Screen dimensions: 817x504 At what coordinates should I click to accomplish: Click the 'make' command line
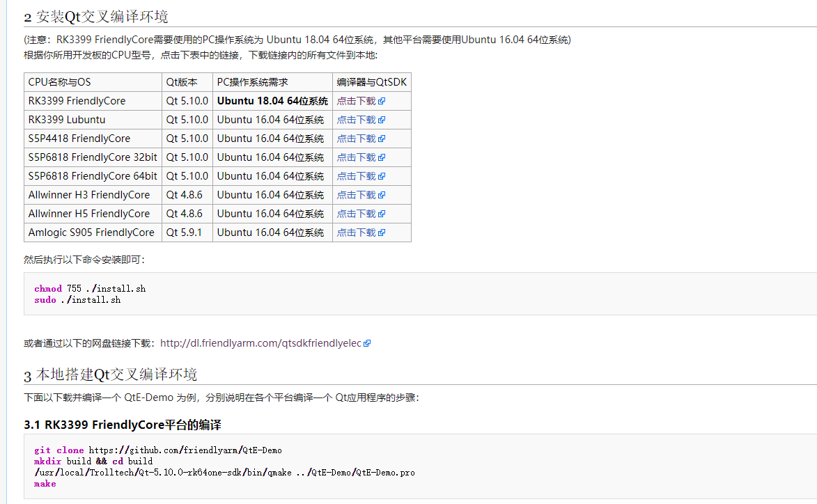pyautogui.click(x=45, y=484)
